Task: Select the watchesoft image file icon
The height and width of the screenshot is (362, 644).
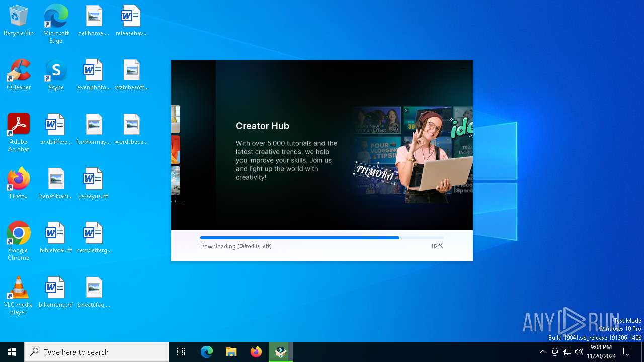Action: [x=131, y=75]
